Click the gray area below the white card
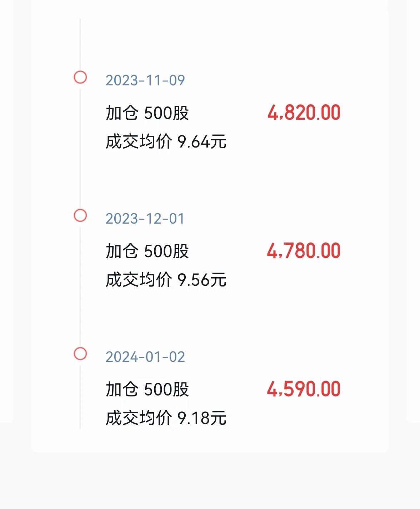This screenshot has height=509, width=420. tap(210, 481)
